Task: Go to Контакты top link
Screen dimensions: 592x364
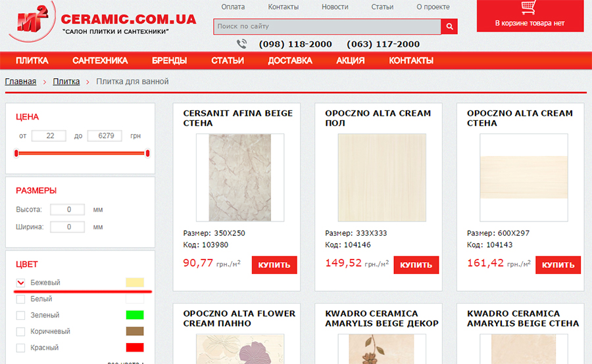Action: 283,7
